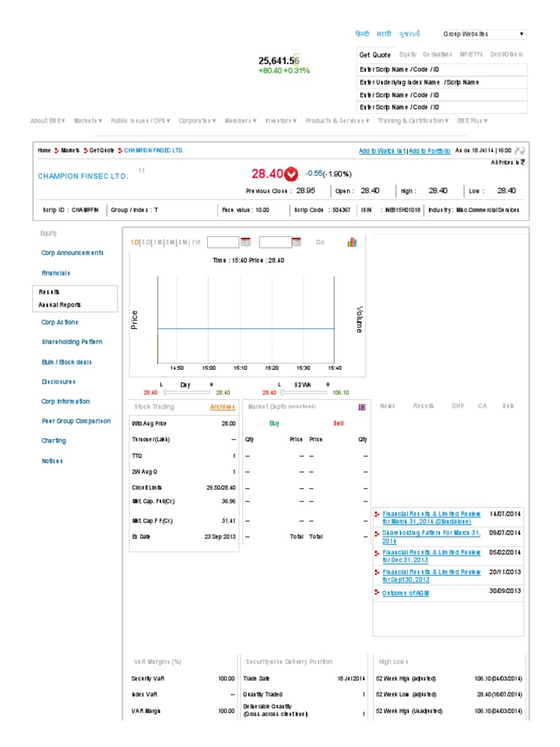560x747 pixels.
Task: Open Outcome of AGM link
Action: click(405, 592)
